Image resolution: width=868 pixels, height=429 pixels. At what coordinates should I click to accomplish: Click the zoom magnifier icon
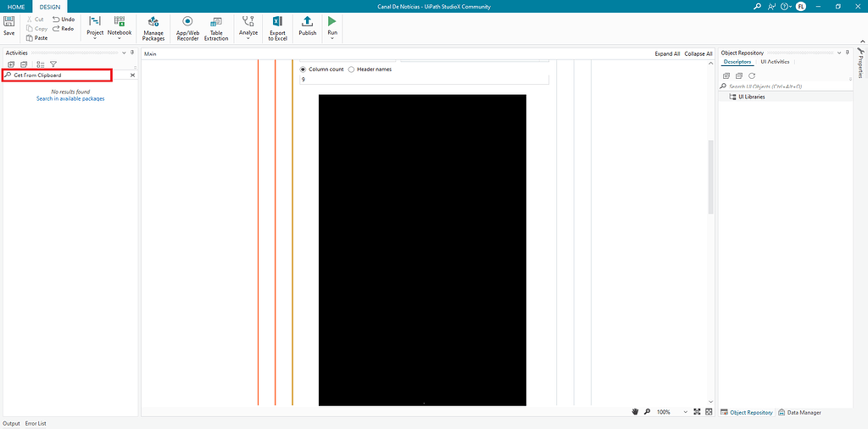647,412
